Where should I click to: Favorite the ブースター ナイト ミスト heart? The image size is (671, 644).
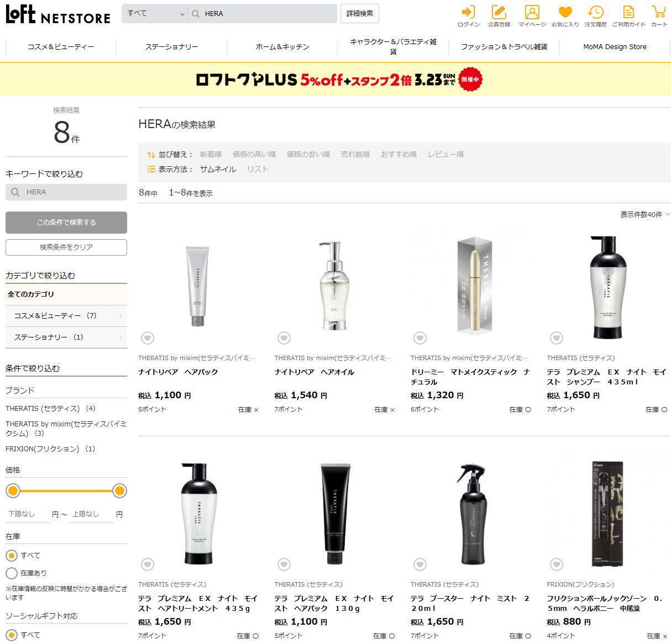point(420,564)
